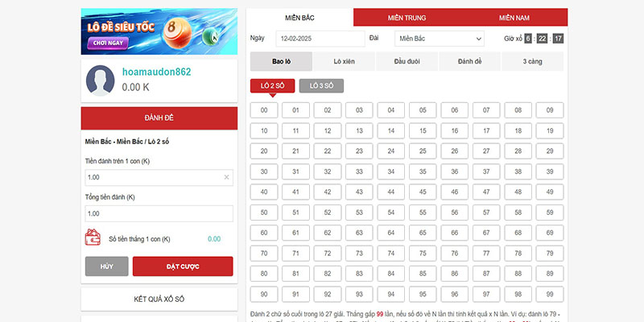This screenshot has width=644, height=322.
Task: Select the Lô xiên bet type
Action: [345, 61]
